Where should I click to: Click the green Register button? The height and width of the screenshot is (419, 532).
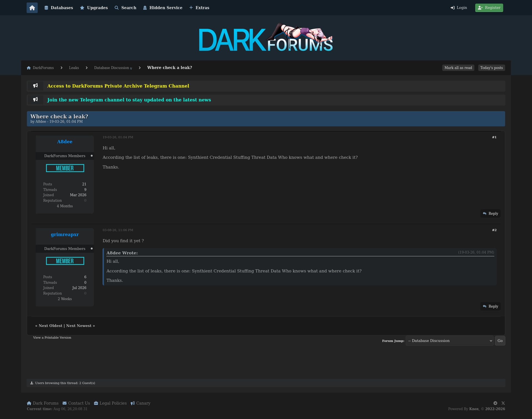point(489,8)
